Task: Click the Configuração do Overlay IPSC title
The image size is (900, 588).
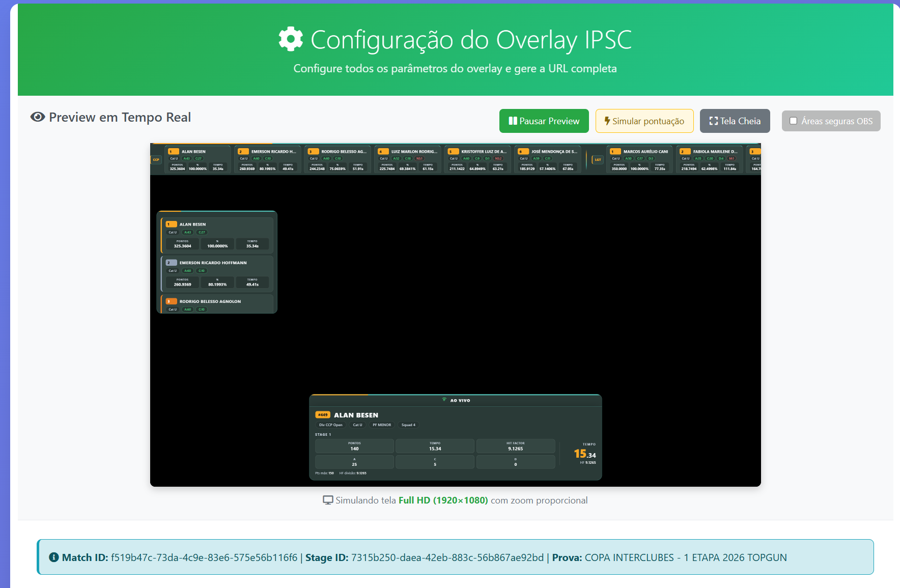Action: point(471,40)
